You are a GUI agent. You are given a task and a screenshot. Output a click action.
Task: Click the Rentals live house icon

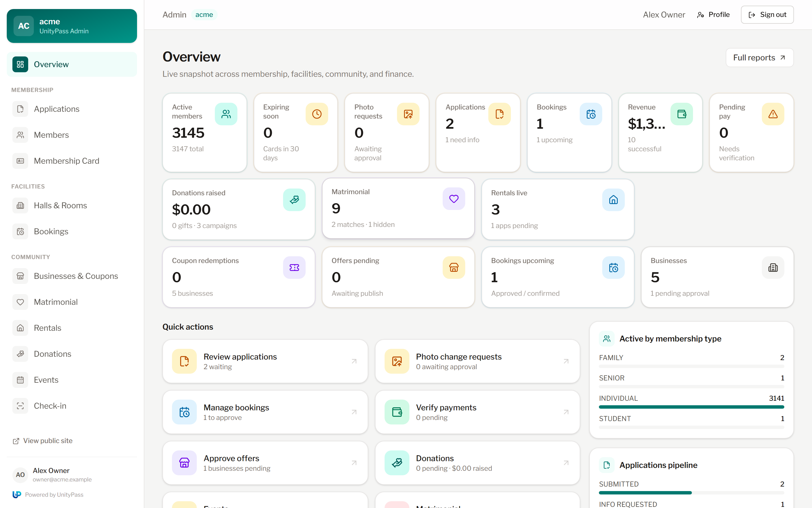point(613,200)
